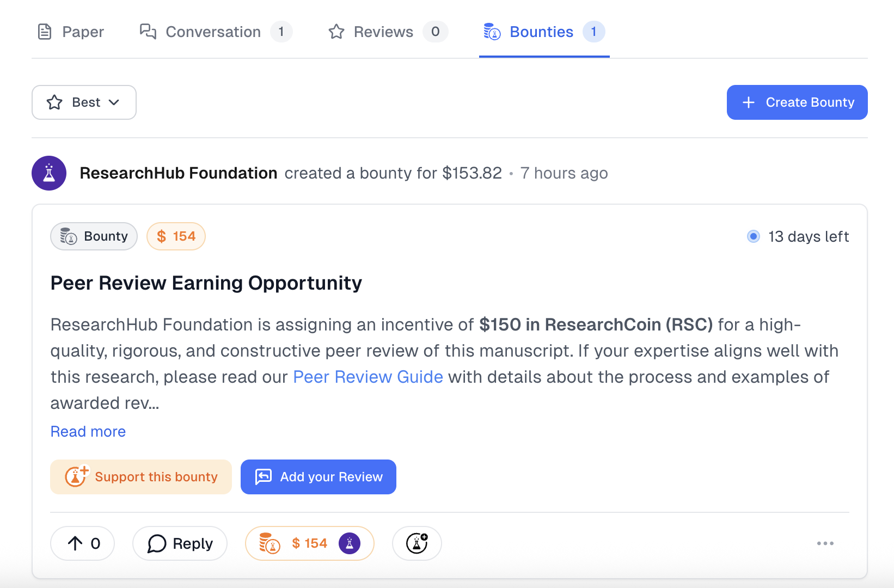The height and width of the screenshot is (588, 894).
Task: Click Support this bounty button
Action: 141,477
